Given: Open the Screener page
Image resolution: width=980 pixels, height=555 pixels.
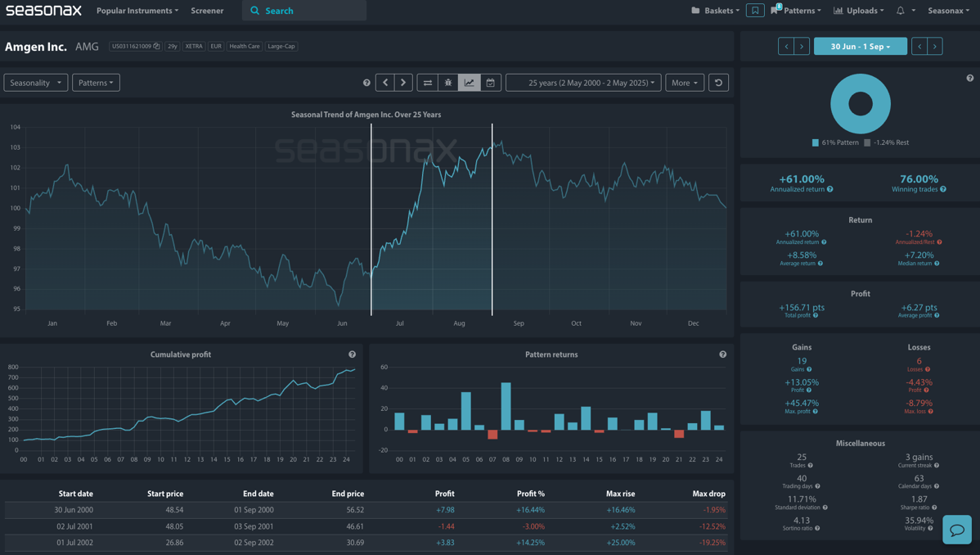Looking at the screenshot, I should click(x=207, y=11).
